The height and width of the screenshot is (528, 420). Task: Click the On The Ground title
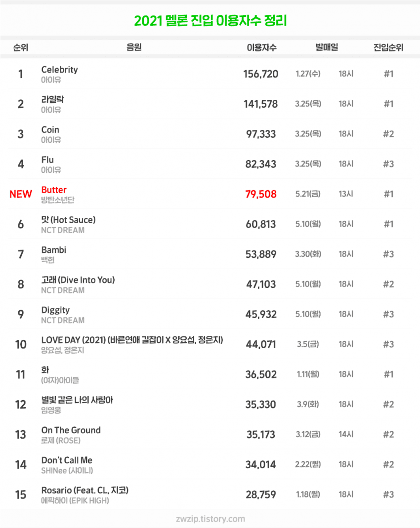pos(71,430)
